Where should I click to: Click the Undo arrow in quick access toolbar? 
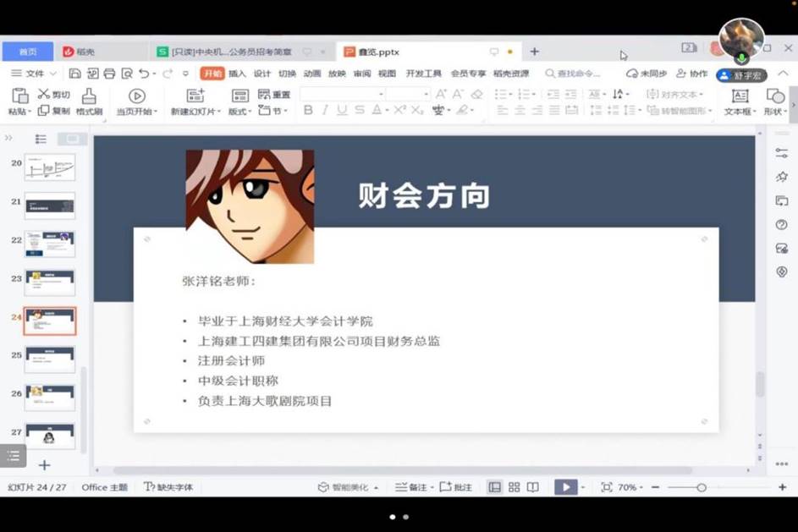pos(145,74)
